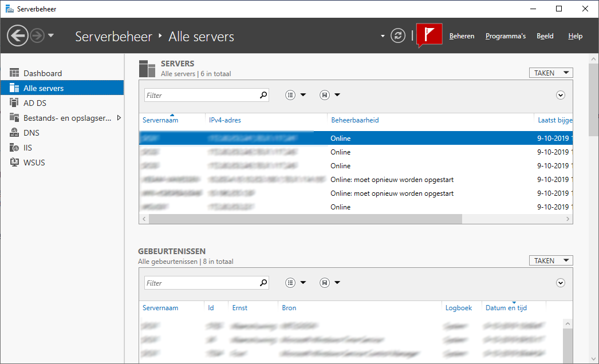599x364 pixels.
Task: Open the Beheren menu
Action: pos(462,36)
